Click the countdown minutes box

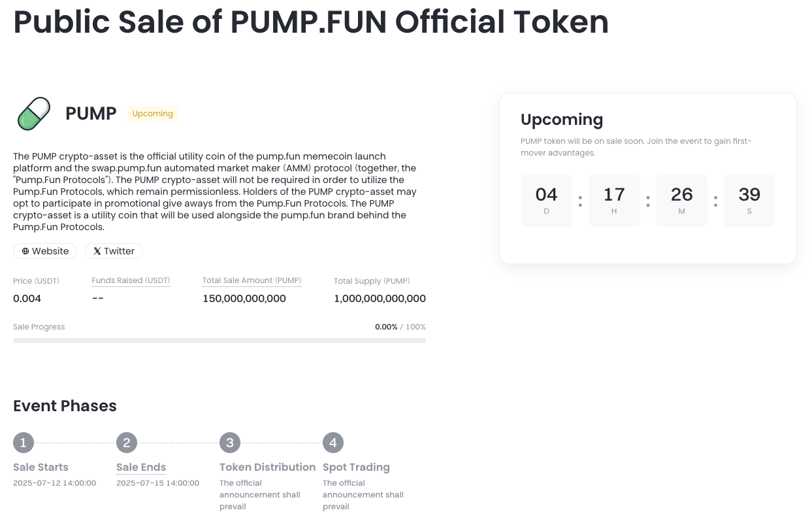(681, 200)
